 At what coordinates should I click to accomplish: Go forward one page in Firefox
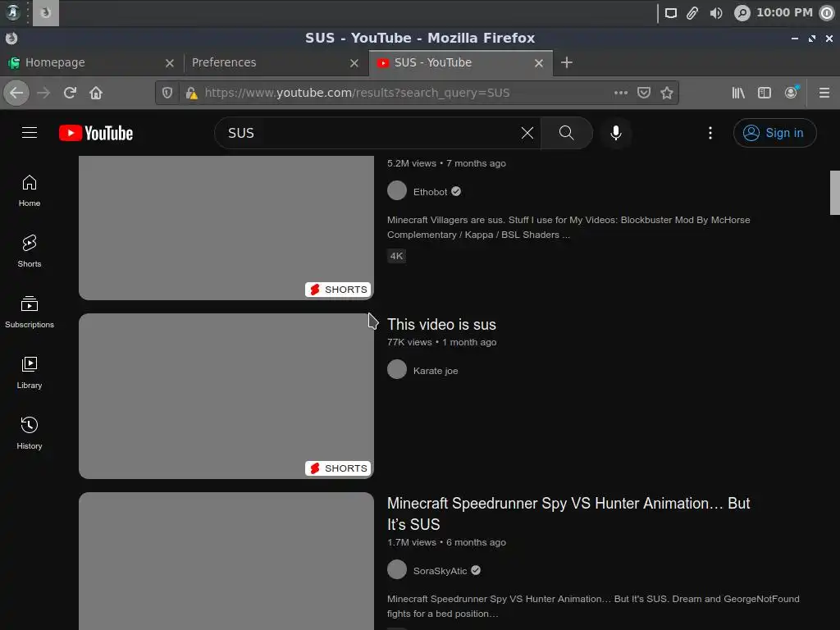(43, 93)
